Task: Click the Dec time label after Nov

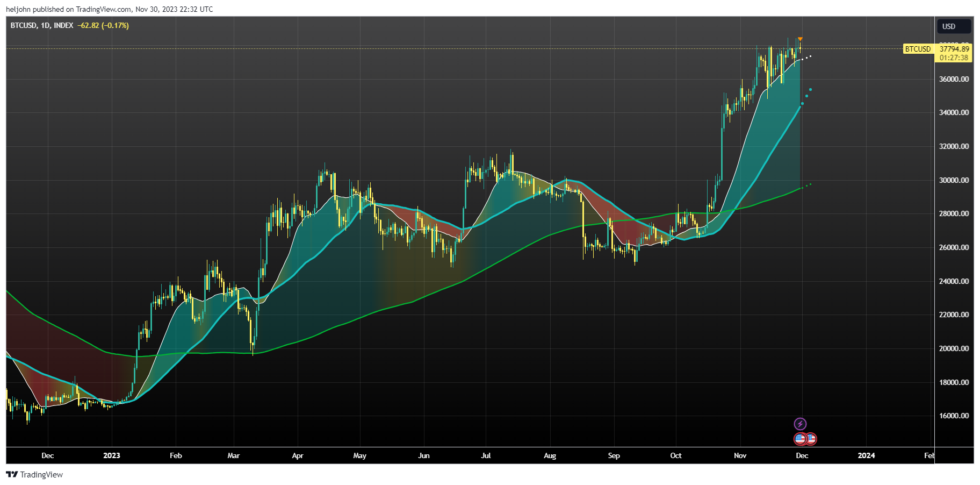Action: [x=802, y=455]
